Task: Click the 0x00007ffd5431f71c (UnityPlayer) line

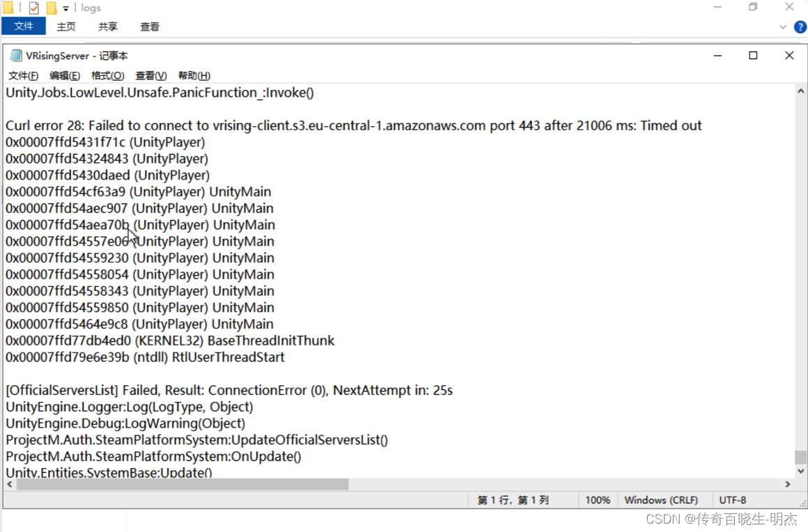Action: (x=105, y=142)
